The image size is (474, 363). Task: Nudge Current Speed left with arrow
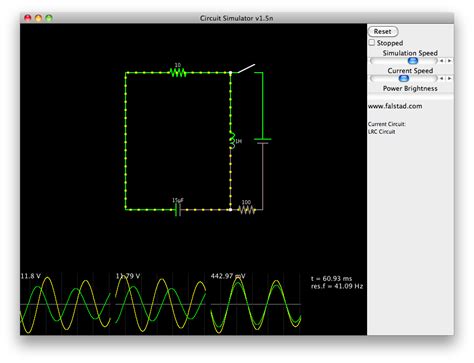pos(442,78)
